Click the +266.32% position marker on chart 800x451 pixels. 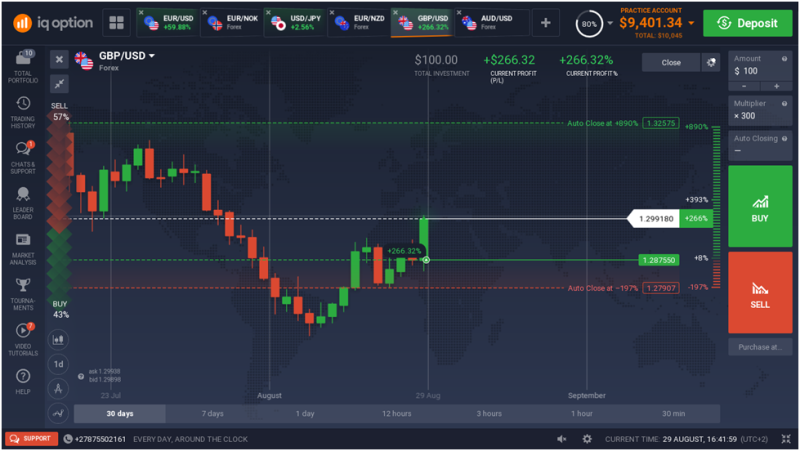pos(404,251)
